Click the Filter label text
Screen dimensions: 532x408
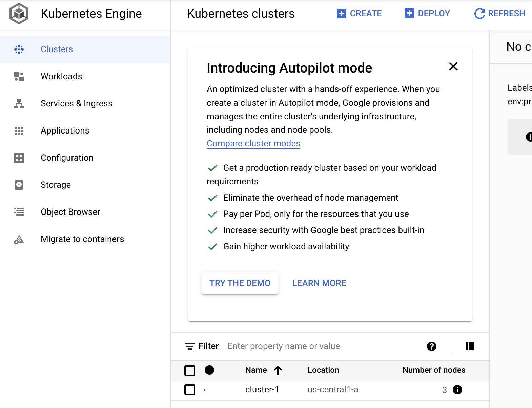pos(208,346)
